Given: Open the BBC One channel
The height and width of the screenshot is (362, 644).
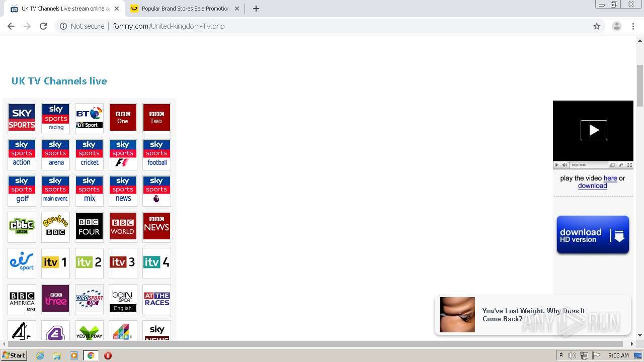Looking at the screenshot, I should coord(123,118).
